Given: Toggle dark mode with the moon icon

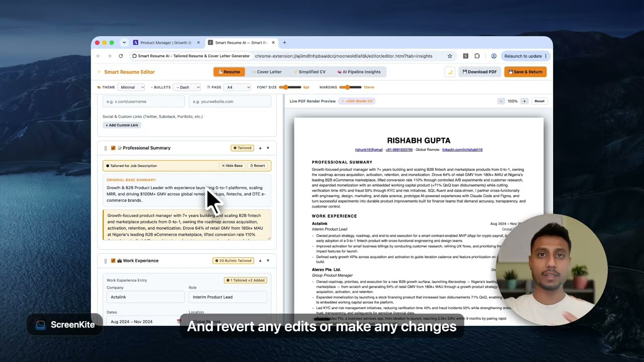Looking at the screenshot, I should (x=450, y=72).
